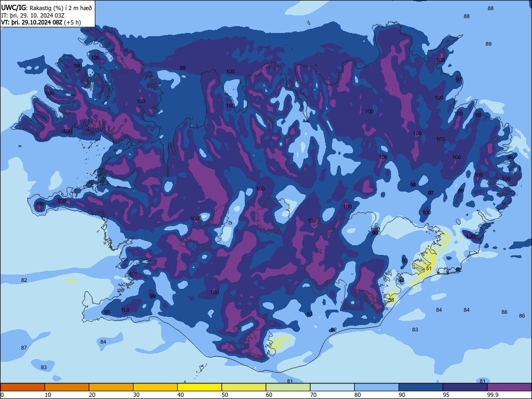Click the 51 humidity value in the yellow area

click(x=429, y=268)
